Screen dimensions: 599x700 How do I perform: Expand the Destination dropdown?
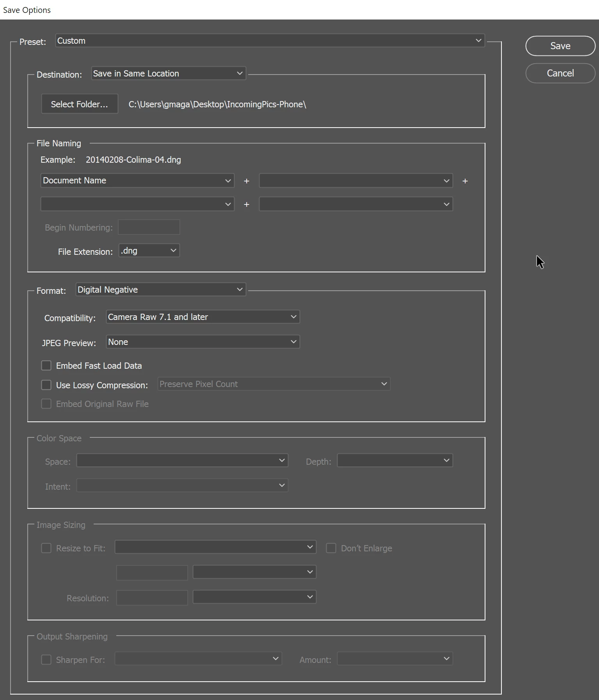(169, 73)
